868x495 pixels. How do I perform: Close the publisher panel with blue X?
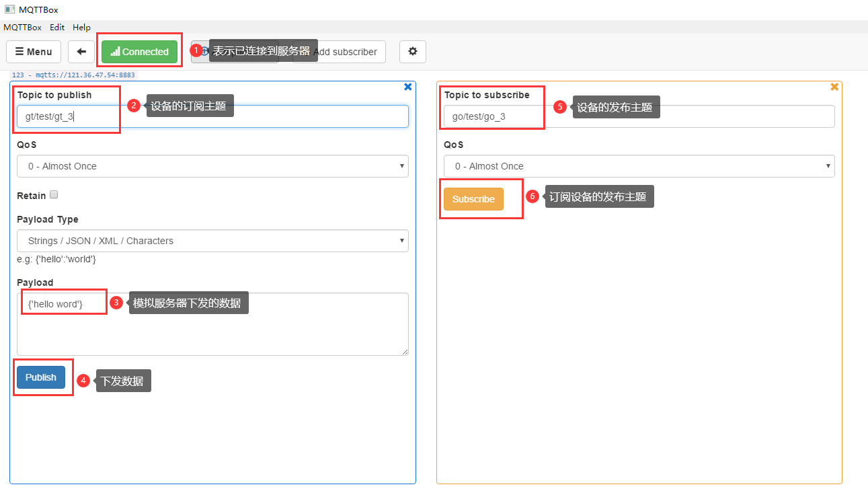(x=407, y=87)
